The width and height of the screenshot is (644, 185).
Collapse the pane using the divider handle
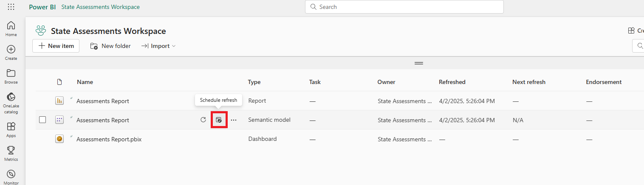pyautogui.click(x=419, y=63)
